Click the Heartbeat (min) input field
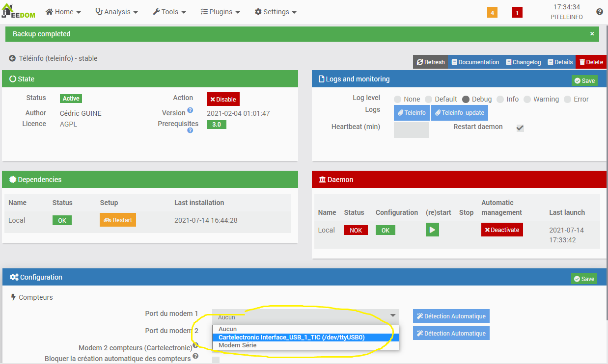This screenshot has height=364, width=608. coord(411,130)
